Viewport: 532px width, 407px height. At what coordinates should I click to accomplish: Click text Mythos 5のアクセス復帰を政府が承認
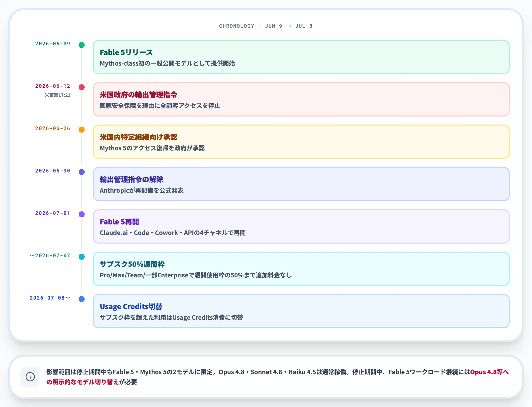click(152, 148)
